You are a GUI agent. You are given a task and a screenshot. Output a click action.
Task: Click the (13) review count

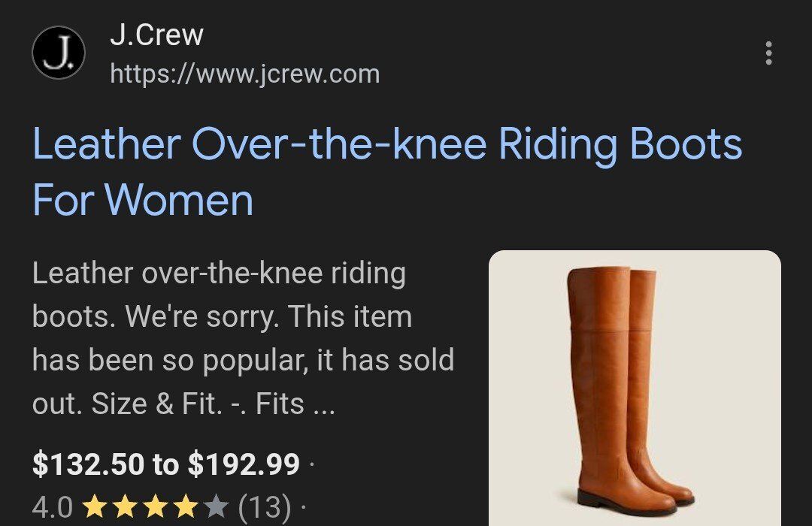pos(265,506)
